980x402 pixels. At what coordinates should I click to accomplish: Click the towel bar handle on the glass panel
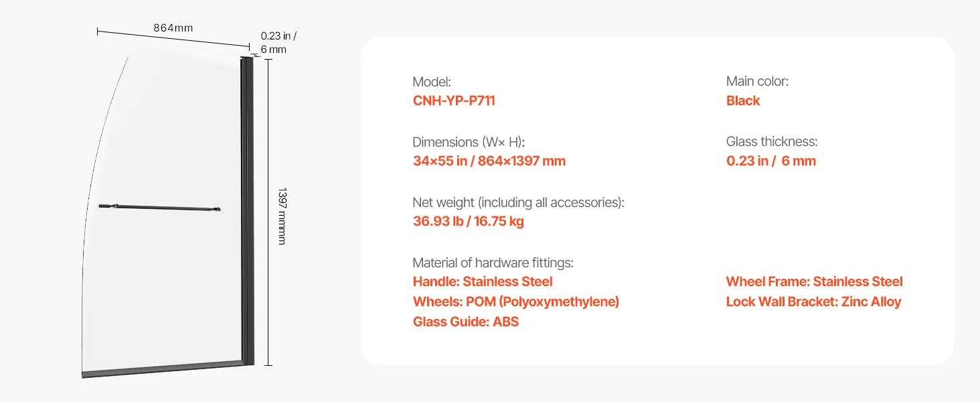159,208
